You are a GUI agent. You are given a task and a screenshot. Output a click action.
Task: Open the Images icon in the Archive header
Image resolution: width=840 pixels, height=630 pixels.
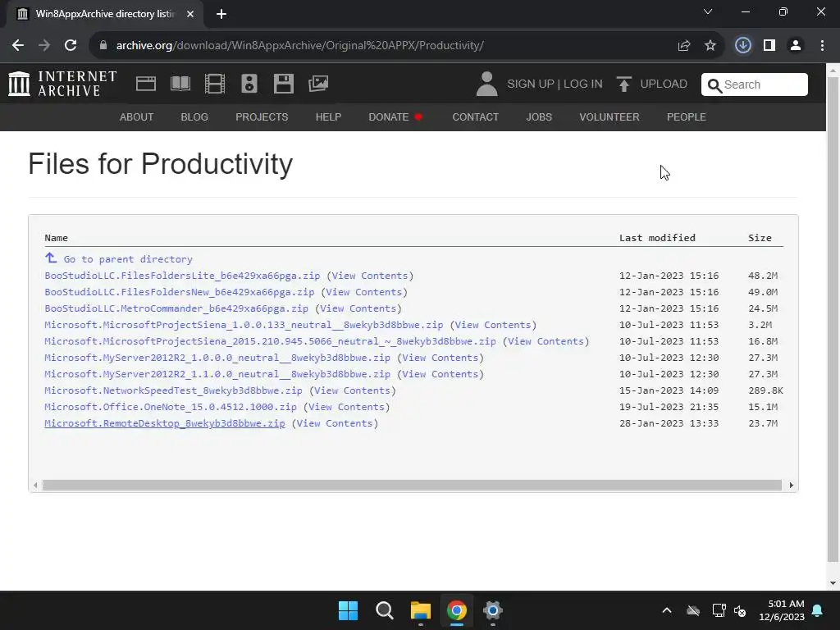coord(318,84)
